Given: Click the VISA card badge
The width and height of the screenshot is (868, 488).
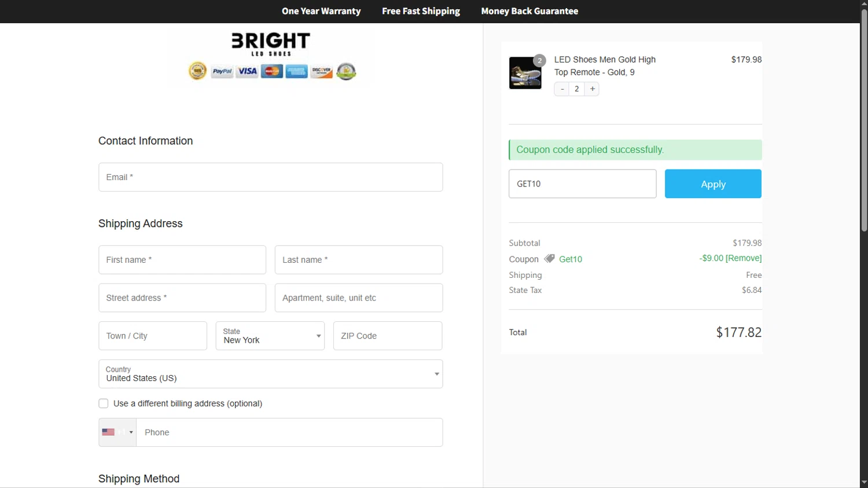Looking at the screenshot, I should (x=247, y=71).
